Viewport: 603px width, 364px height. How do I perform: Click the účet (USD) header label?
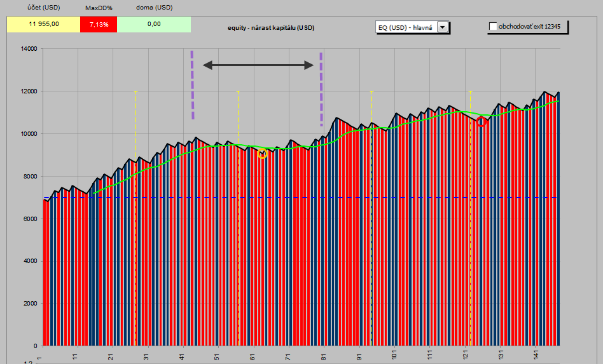pyautogui.click(x=44, y=8)
